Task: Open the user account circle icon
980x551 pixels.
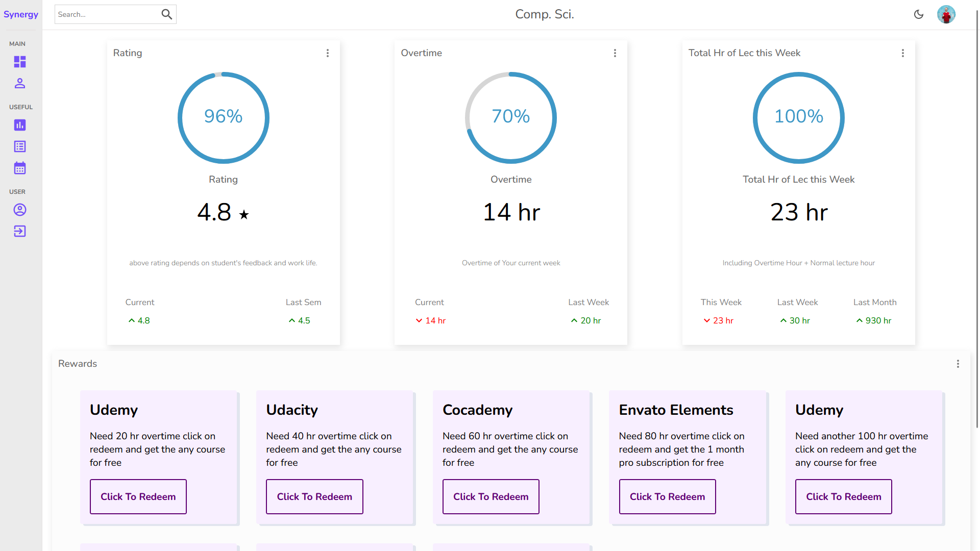Action: pos(20,210)
